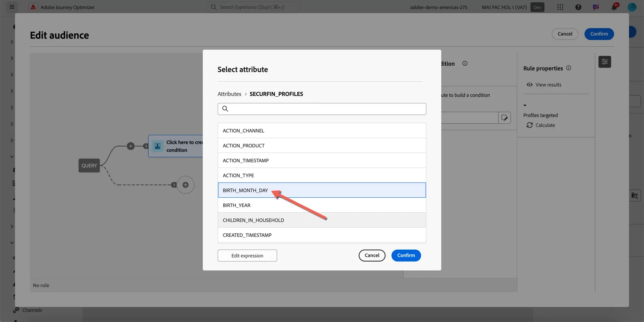Click the condition node in the canvas

pyautogui.click(x=176, y=146)
